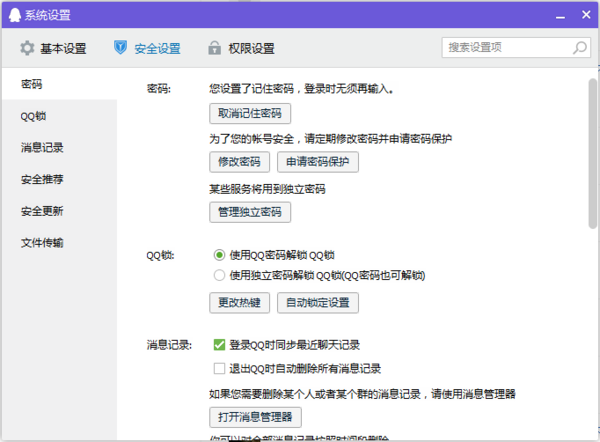Click the shield icon for 安全设置

coord(120,48)
